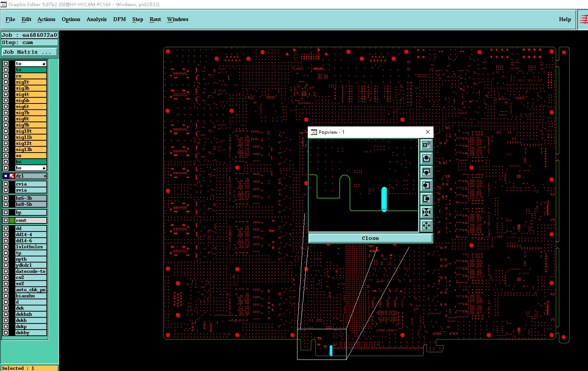Click the pan down icon in Popview
Screen dimensions: 588x371
426,172
